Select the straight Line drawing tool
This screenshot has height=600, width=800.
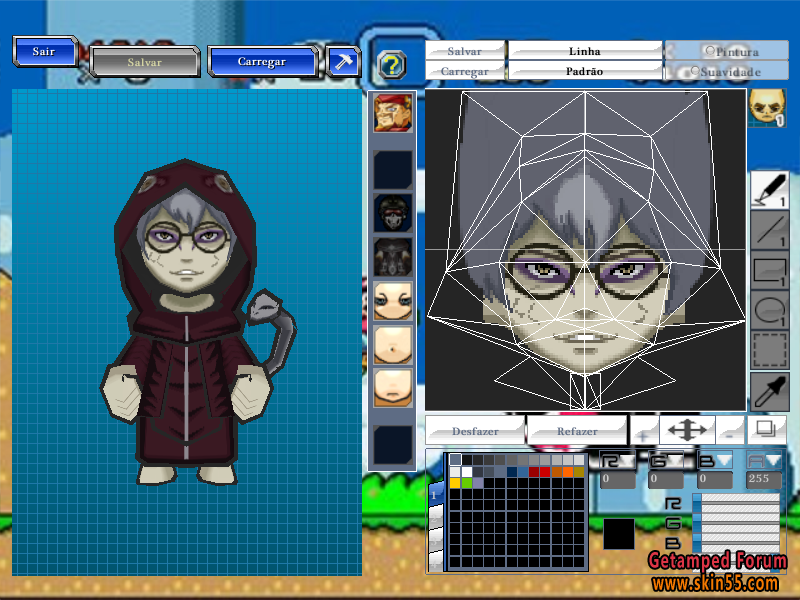coord(769,231)
